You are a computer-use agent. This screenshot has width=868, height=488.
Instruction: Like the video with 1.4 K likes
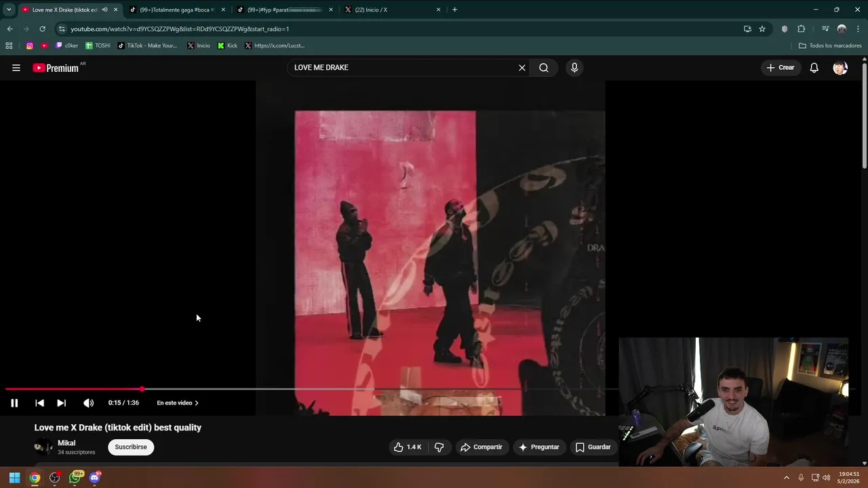point(408,447)
